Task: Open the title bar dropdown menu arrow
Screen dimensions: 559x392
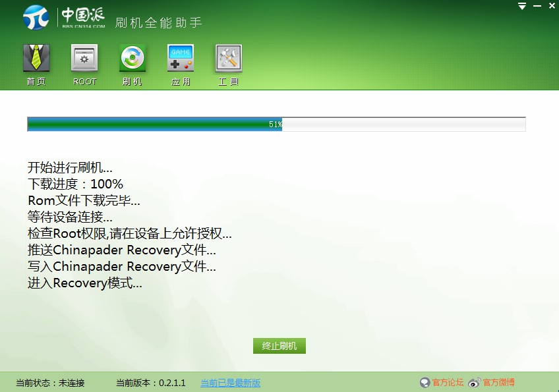Action: (x=522, y=6)
